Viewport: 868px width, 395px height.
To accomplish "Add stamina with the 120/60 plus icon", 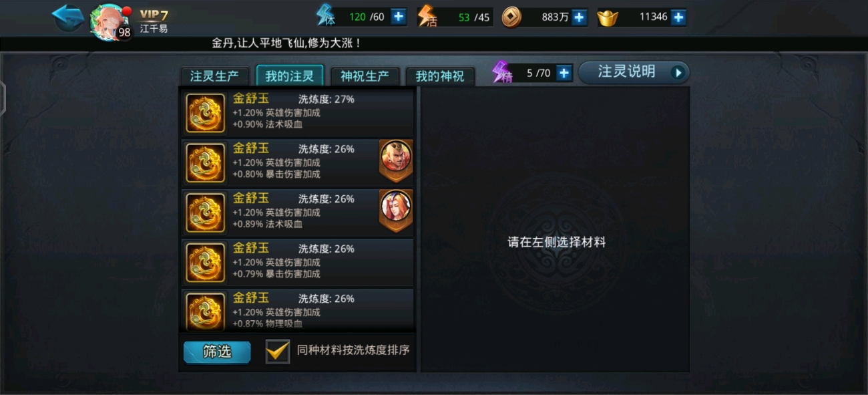I will coord(399,17).
